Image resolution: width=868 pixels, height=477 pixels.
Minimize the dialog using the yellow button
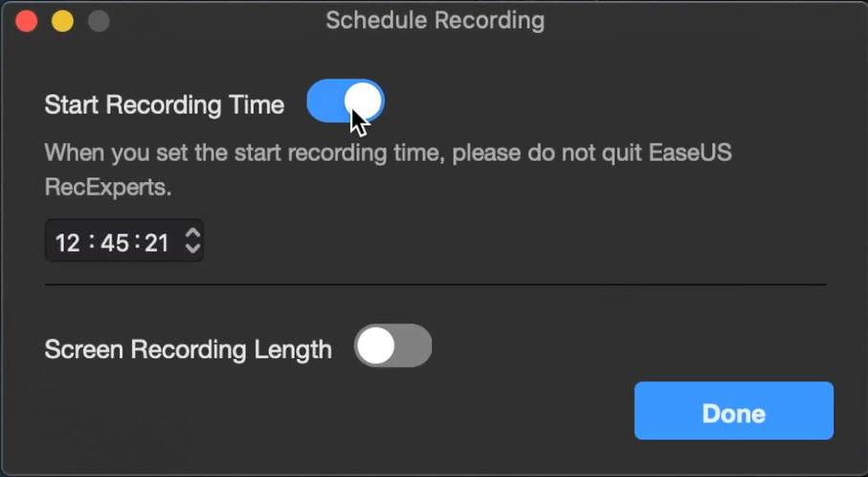pyautogui.click(x=62, y=21)
